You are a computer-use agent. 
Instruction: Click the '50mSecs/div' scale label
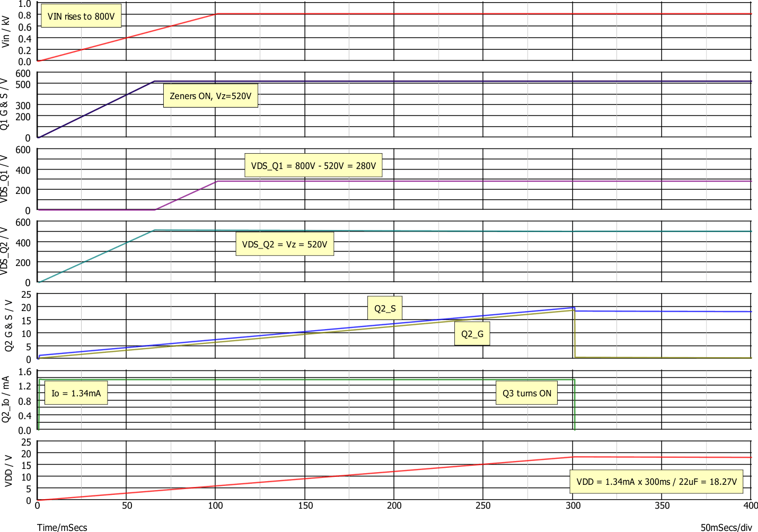[726, 527]
